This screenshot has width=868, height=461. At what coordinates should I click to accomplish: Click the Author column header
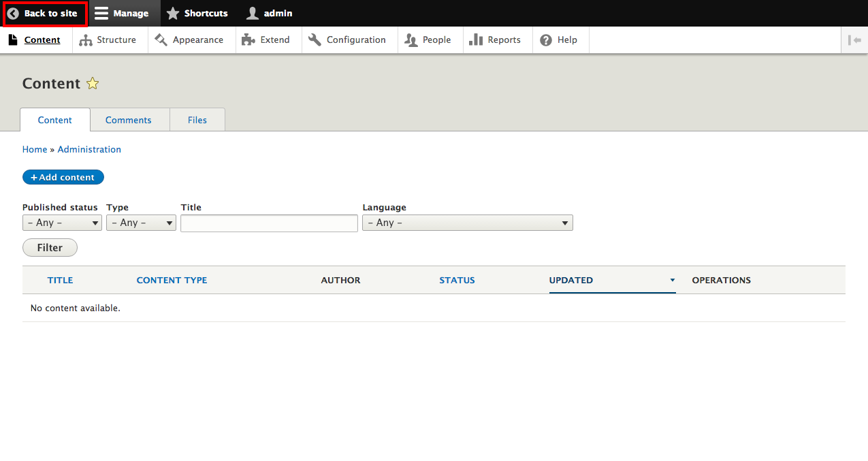(x=340, y=280)
